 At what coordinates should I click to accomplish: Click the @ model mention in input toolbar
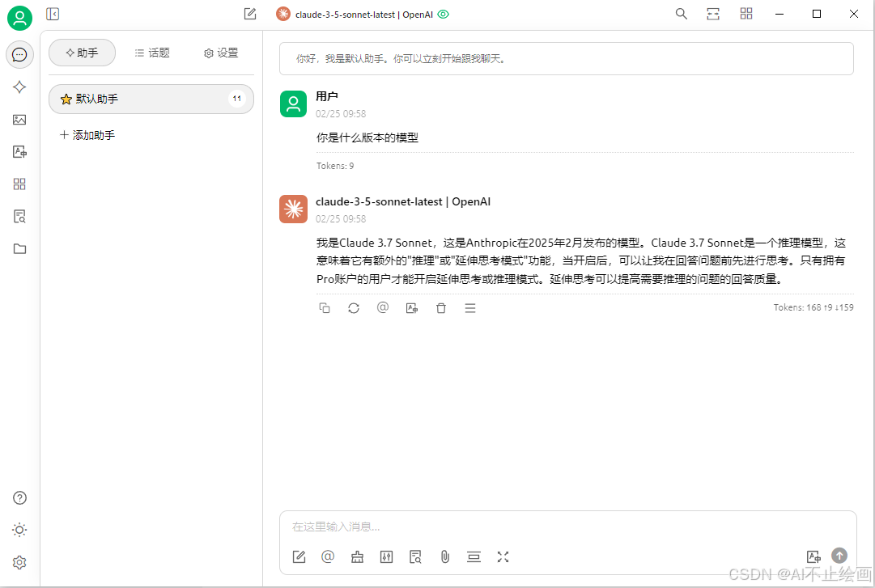(328, 556)
